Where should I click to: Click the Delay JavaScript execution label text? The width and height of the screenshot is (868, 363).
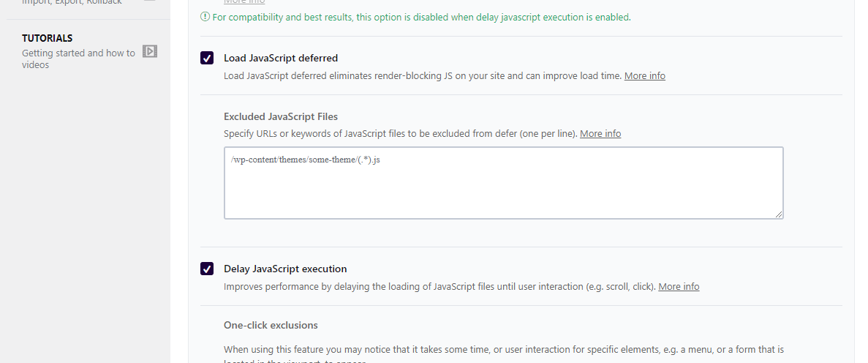285,269
